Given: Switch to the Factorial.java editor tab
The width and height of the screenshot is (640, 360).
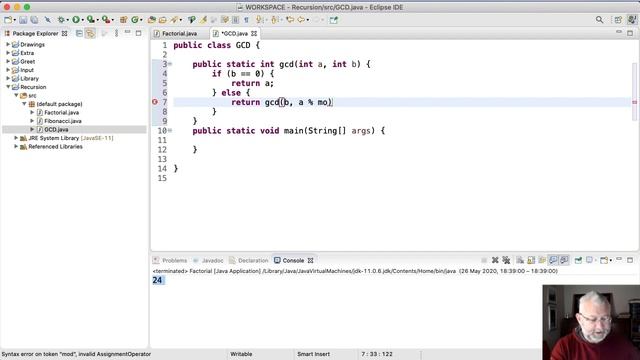Looking at the screenshot, I should click(x=176, y=33).
